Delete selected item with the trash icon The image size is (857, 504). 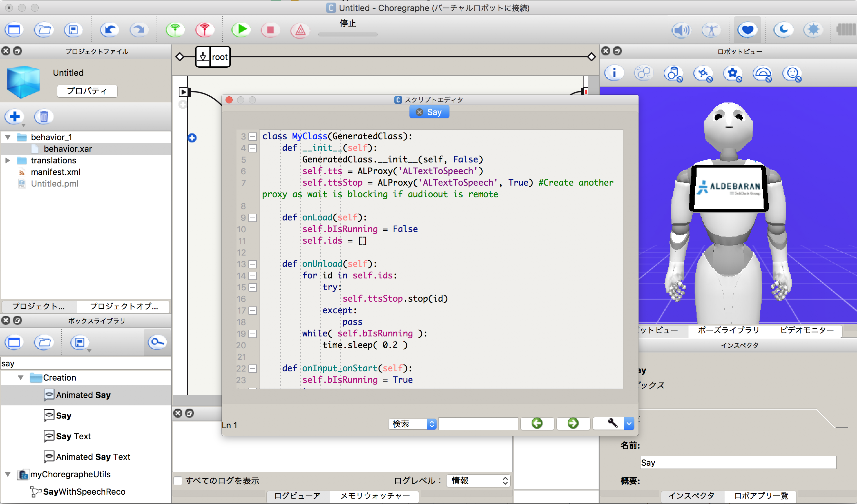click(x=43, y=116)
